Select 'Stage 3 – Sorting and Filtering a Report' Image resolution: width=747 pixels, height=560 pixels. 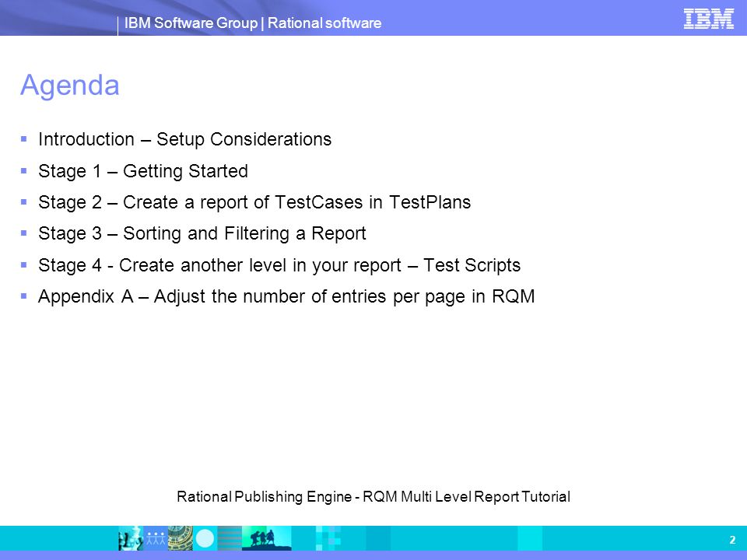[202, 234]
